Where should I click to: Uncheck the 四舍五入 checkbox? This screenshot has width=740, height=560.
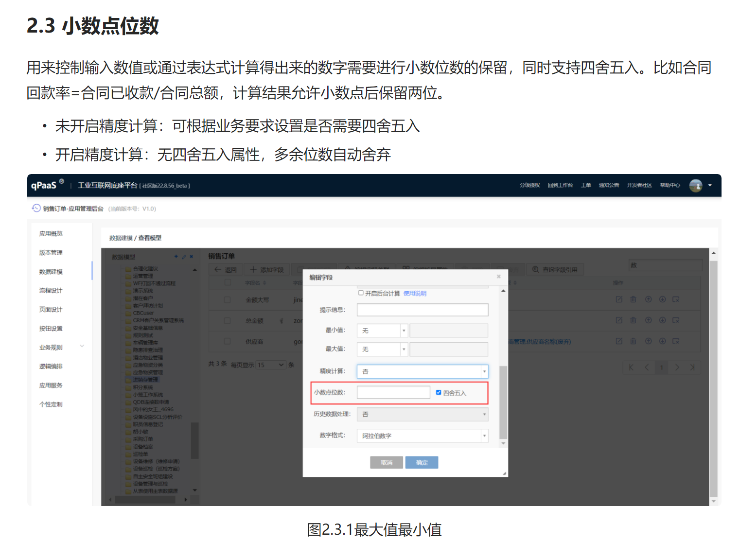[439, 392]
